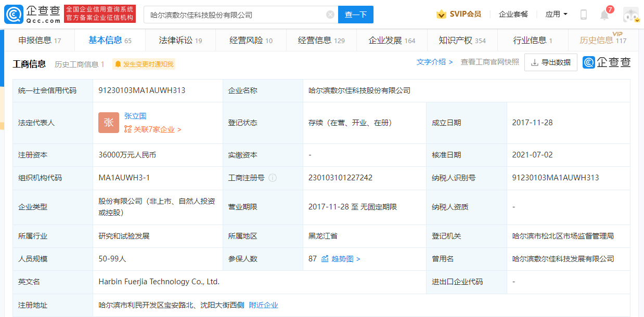Viewport: 644px width, 317px height.
Task: Expand the 应用 dropdown menu
Action: point(556,15)
